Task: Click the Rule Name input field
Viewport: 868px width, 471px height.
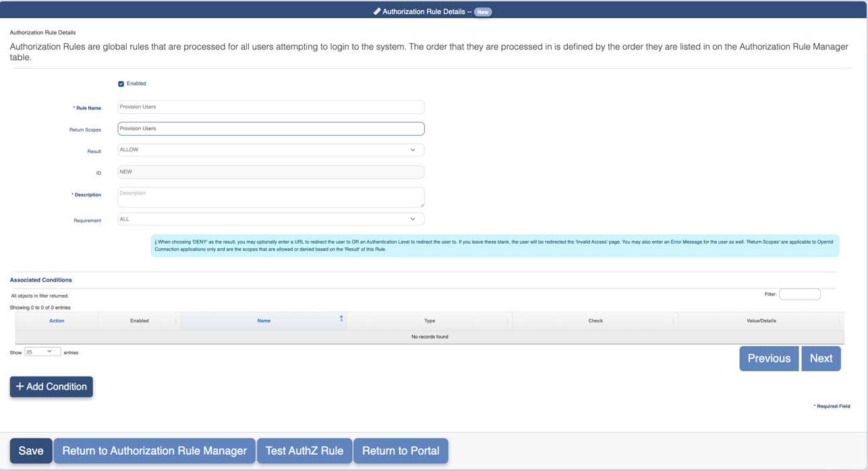Action: tap(271, 107)
